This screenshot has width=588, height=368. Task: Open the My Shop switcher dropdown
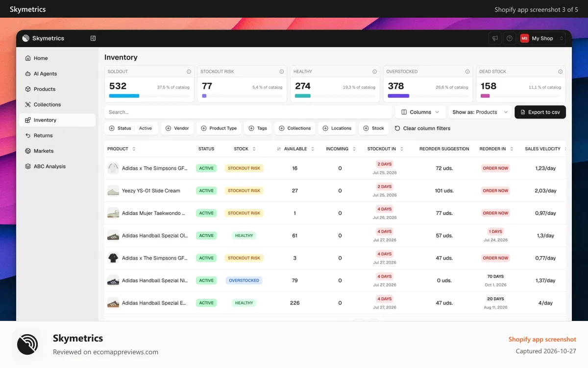(542, 38)
